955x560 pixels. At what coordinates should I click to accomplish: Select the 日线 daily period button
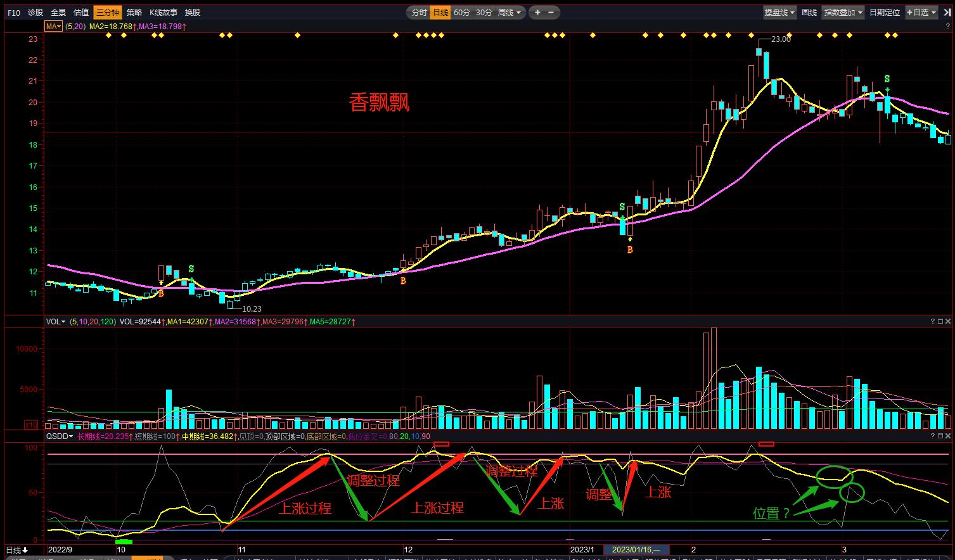click(440, 13)
